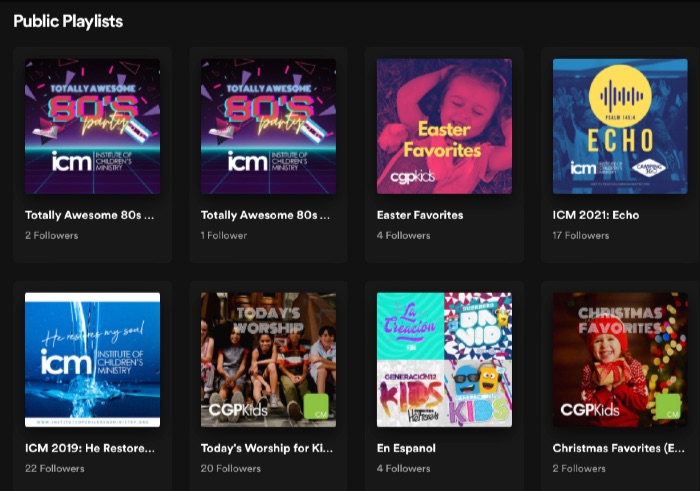The width and height of the screenshot is (700, 491).
Task: Select the Public Playlists heading
Action: click(68, 21)
